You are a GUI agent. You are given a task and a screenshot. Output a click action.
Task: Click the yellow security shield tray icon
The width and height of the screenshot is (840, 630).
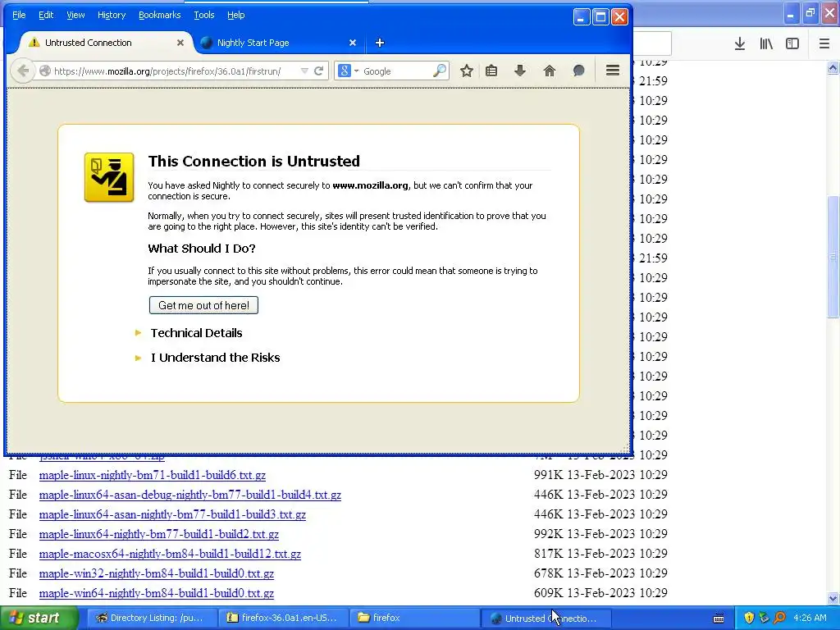click(x=749, y=618)
